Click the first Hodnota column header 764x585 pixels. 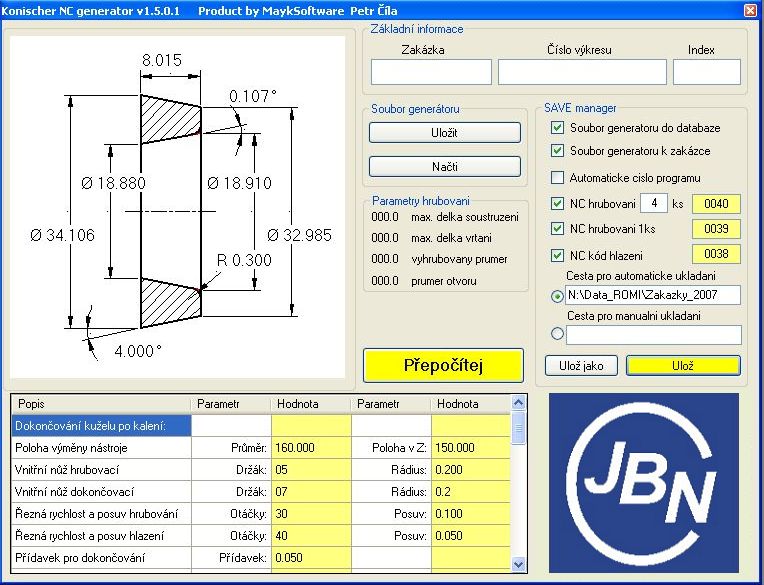(x=311, y=404)
